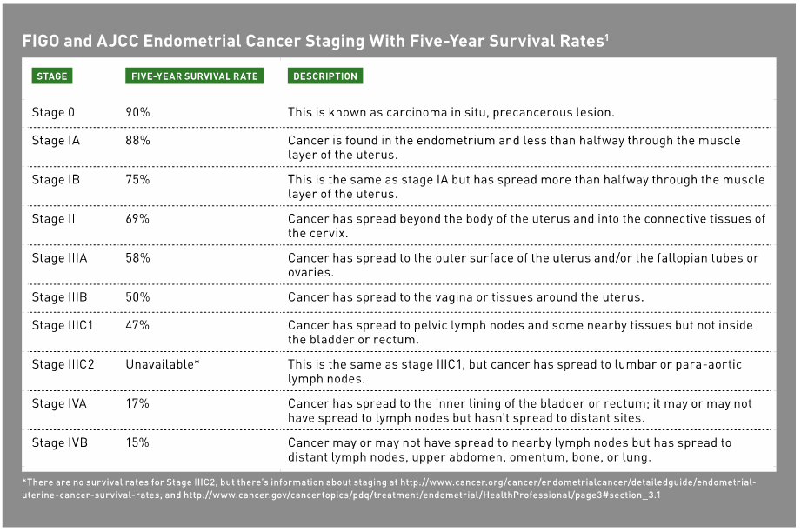Viewport: 801px width, 532px height.
Task: Click the DESCRIPTION column header label
Action: coord(325,76)
